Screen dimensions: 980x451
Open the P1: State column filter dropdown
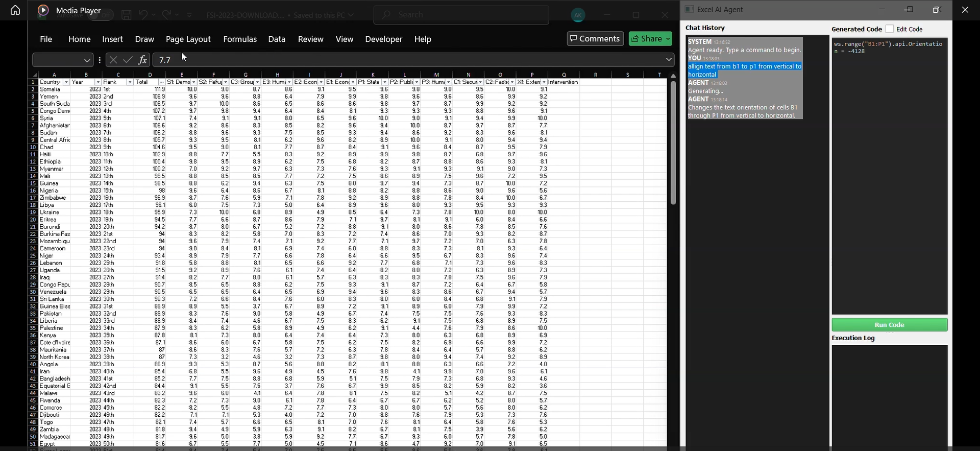coord(385,82)
